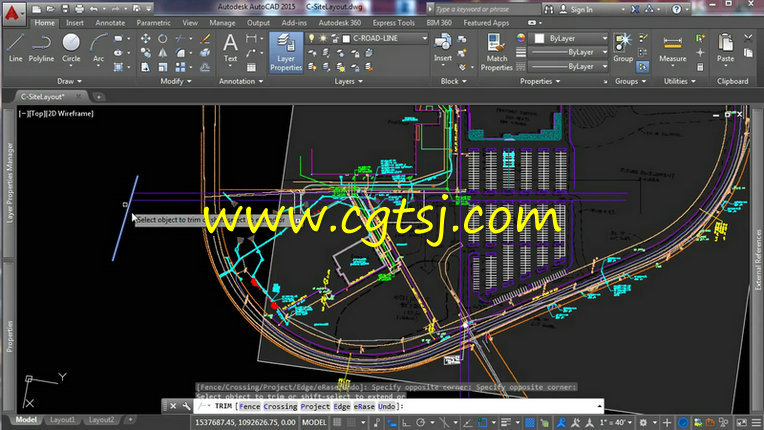764x430 pixels.
Task: Click the Array tool icon
Action: point(181,67)
